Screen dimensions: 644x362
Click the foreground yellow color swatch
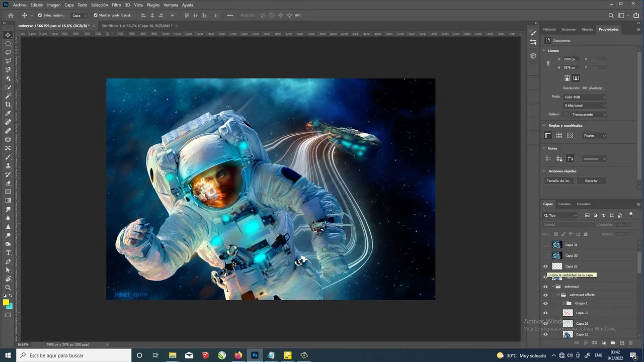click(x=6, y=302)
